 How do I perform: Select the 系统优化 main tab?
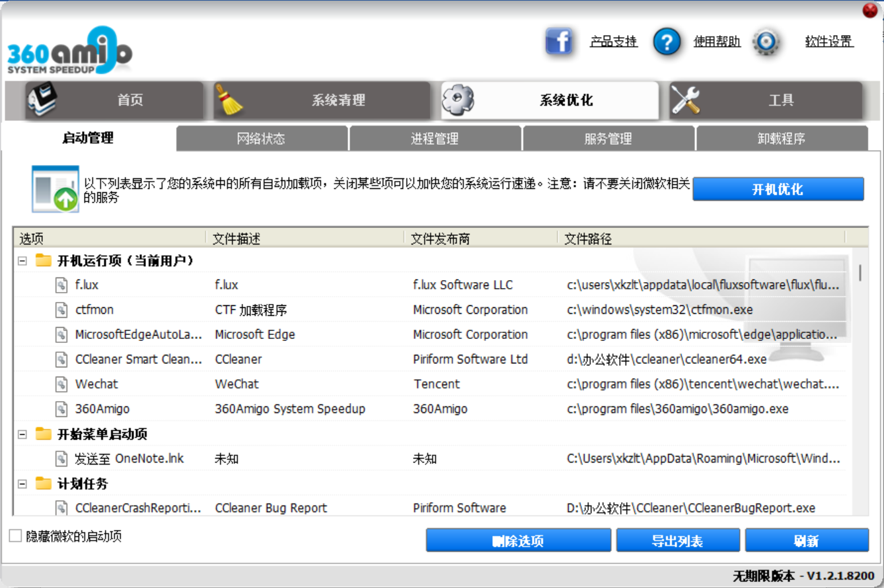coord(550,100)
